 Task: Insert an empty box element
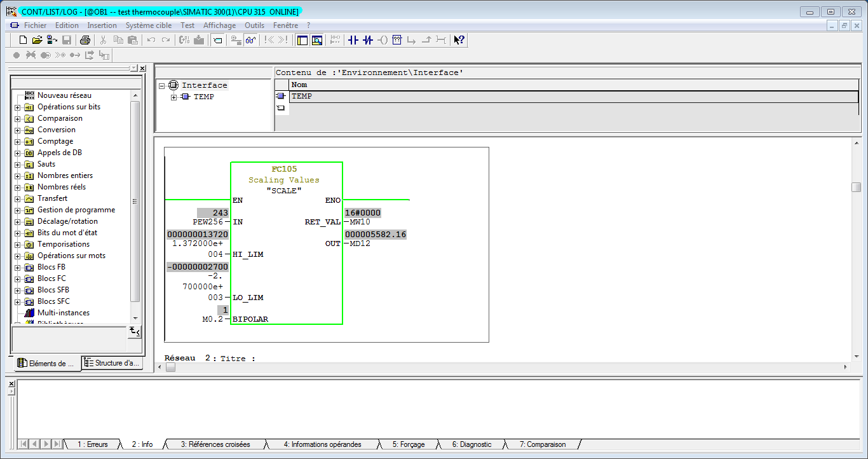397,40
